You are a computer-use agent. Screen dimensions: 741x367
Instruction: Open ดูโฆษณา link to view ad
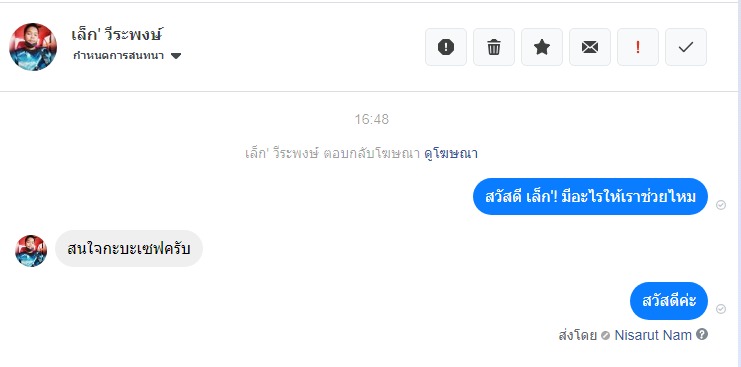point(451,154)
